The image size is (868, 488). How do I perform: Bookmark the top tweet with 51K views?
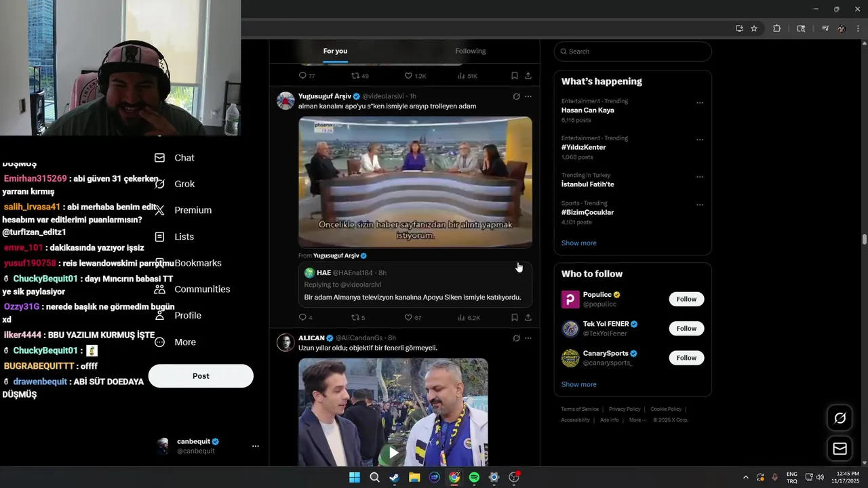click(515, 76)
